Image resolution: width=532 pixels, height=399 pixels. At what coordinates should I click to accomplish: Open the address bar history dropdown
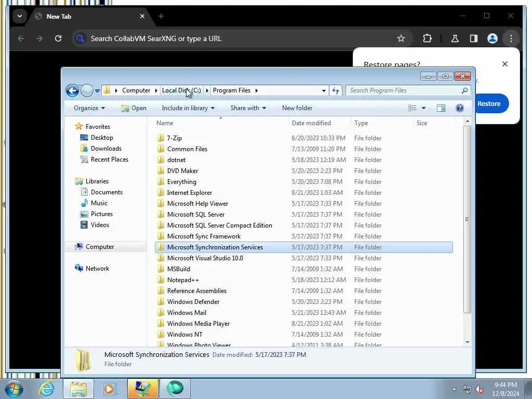[x=324, y=90]
